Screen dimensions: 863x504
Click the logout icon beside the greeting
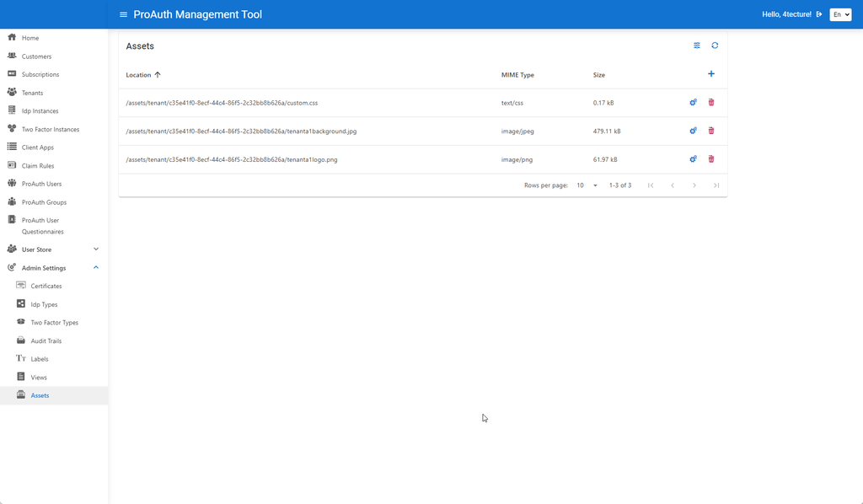[819, 14]
